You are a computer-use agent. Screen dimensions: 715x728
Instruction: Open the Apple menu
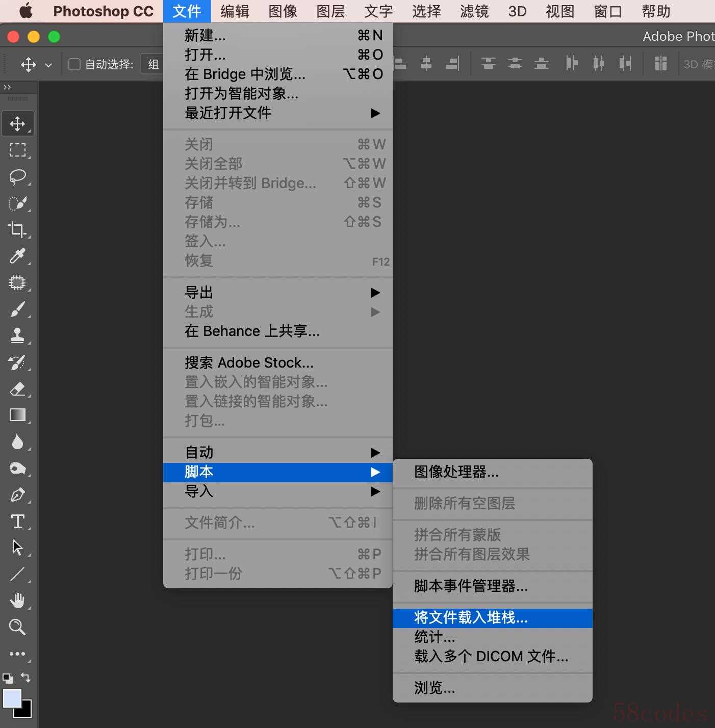coord(25,11)
